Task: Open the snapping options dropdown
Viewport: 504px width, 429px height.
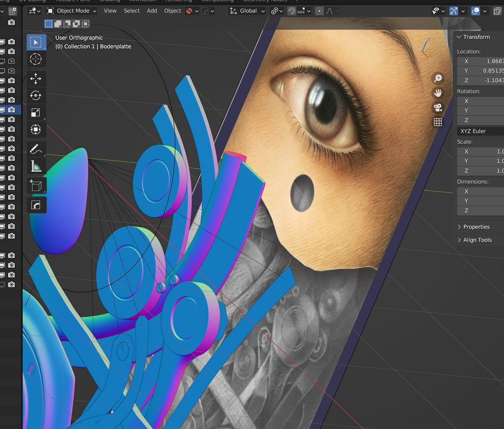Action: (x=304, y=11)
